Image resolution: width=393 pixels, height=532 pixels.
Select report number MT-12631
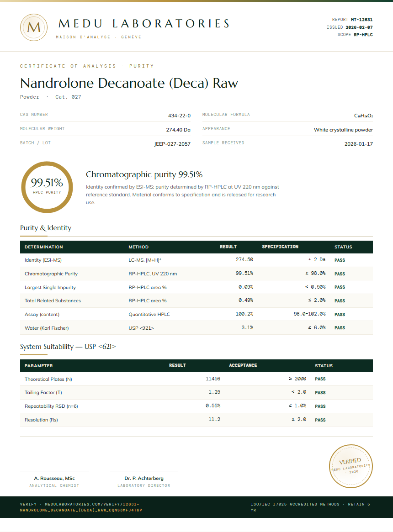[362, 20]
